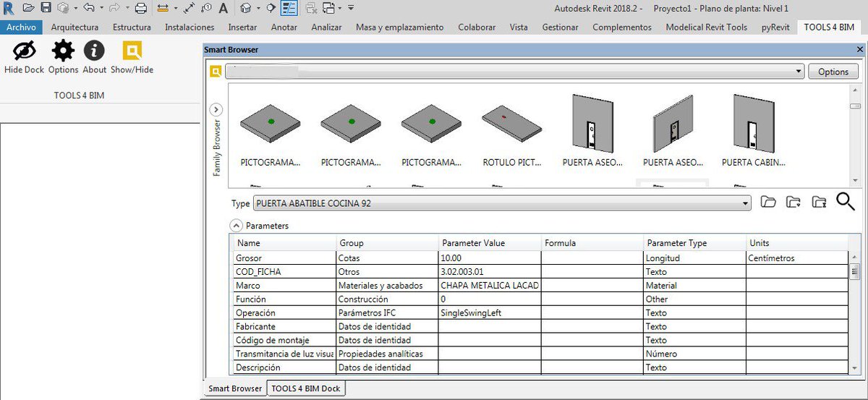Switch to the Gestionar ribbon tab
Viewport: 868px width, 400px height.
tap(561, 27)
